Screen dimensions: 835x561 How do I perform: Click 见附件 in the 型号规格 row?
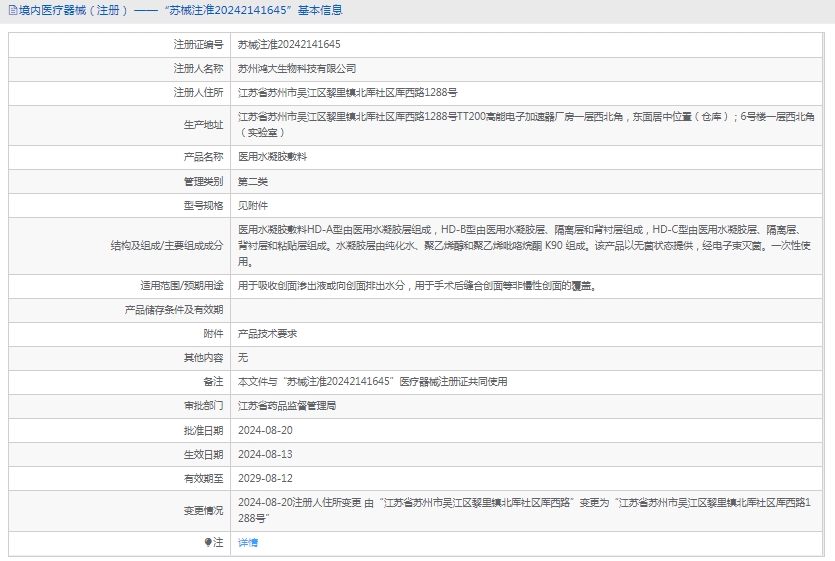(252, 205)
